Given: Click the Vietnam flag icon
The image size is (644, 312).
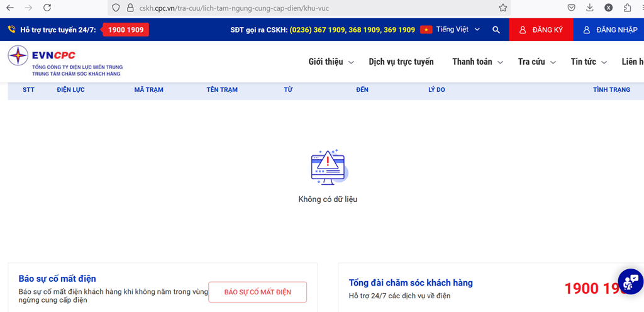Looking at the screenshot, I should (426, 30).
